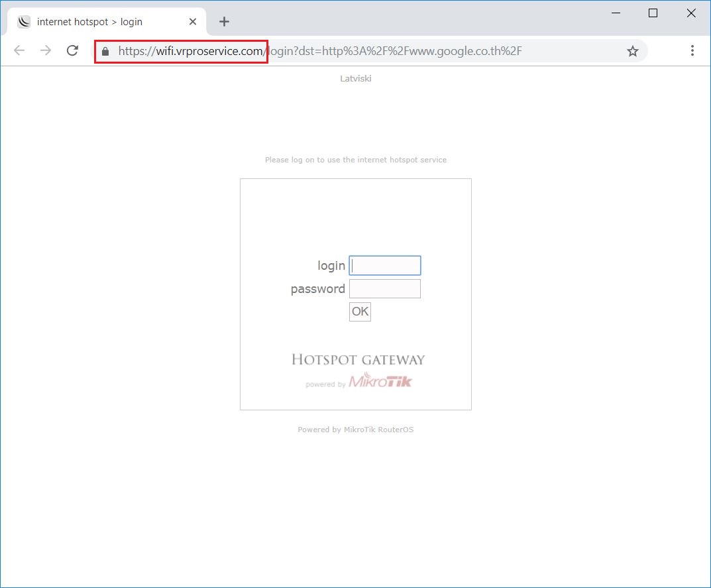The height and width of the screenshot is (588, 711).
Task: Click the MikroTik favicon on the tab
Action: click(24, 22)
